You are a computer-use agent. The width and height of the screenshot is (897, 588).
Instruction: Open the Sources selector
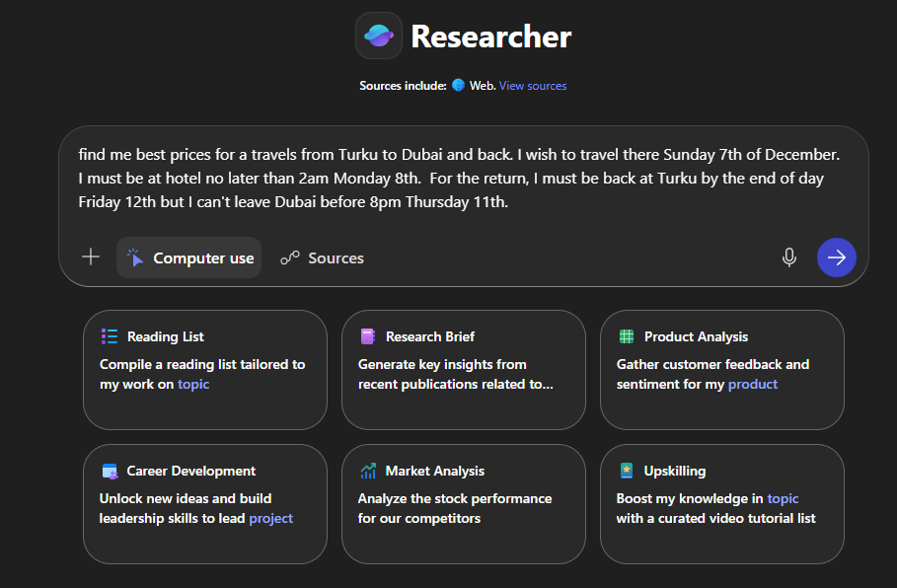[x=323, y=257]
